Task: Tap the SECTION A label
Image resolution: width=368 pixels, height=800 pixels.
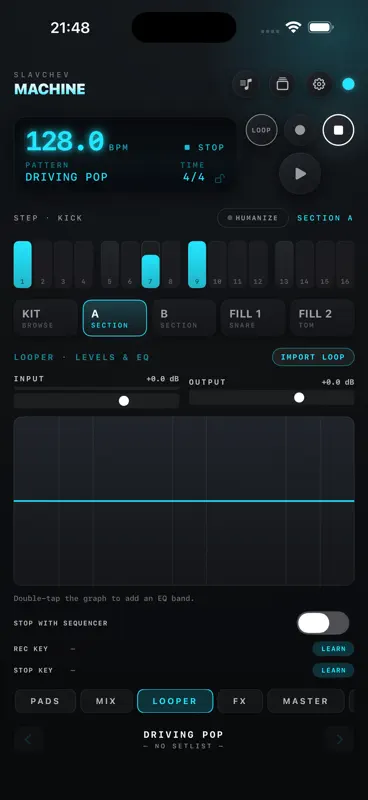Action: (325, 218)
